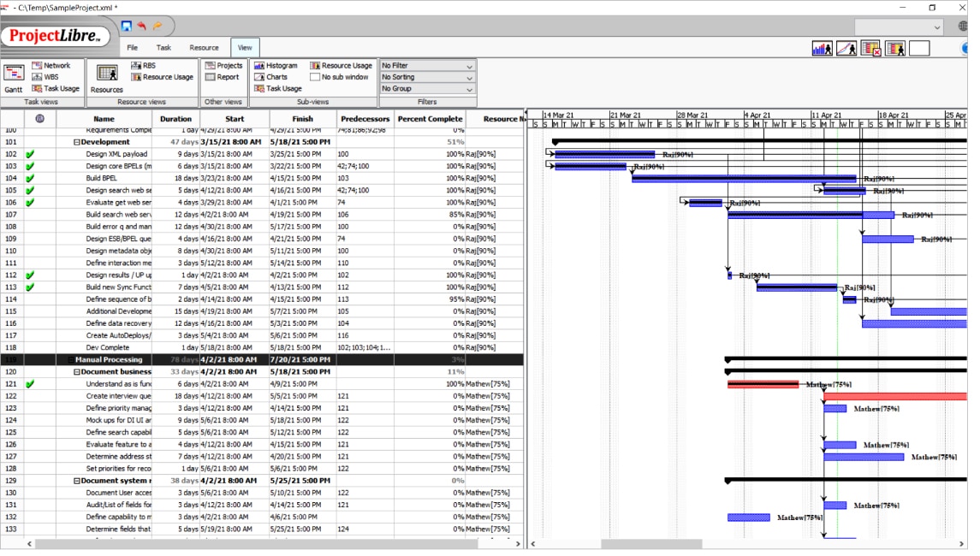
Task: Expand the No Group dropdown
Action: click(427, 89)
